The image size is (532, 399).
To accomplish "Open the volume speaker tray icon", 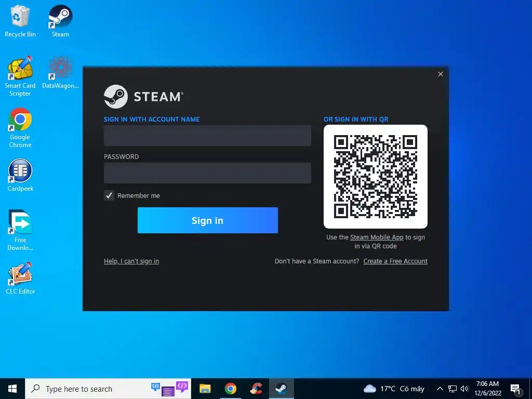I will pos(464,389).
